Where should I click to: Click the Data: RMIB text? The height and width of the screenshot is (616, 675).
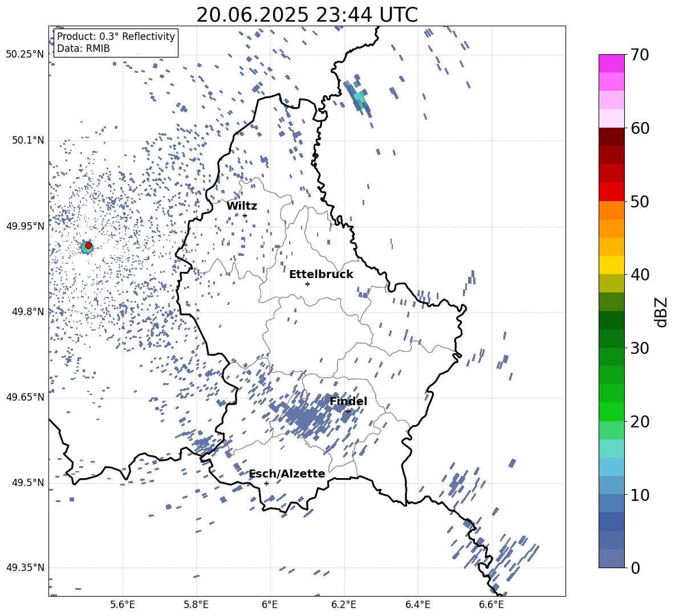pyautogui.click(x=83, y=48)
